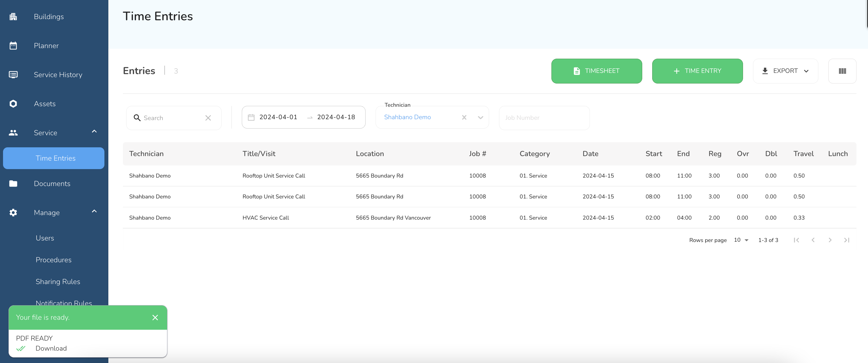Viewport: 868px width, 363px height.
Task: Click the Documents folder icon
Action: (x=13, y=184)
